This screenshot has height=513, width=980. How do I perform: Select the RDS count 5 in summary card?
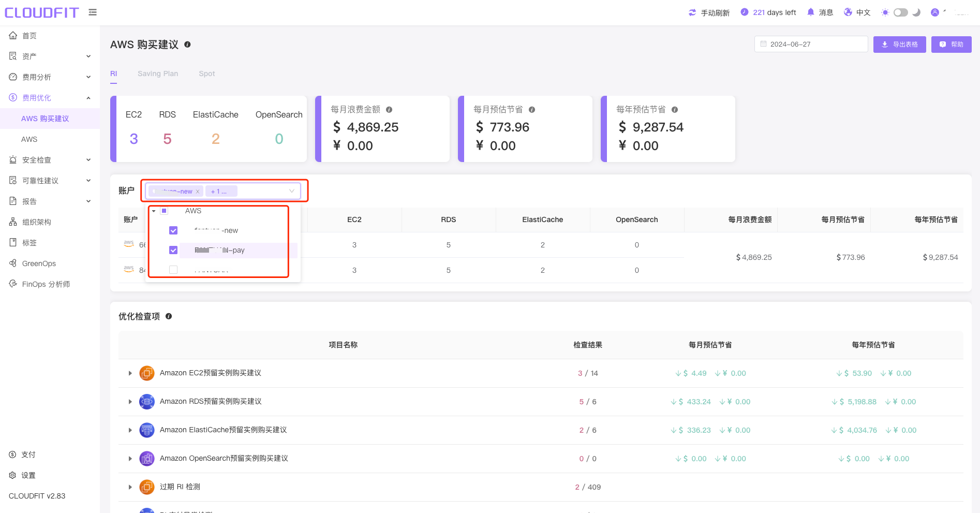[167, 139]
